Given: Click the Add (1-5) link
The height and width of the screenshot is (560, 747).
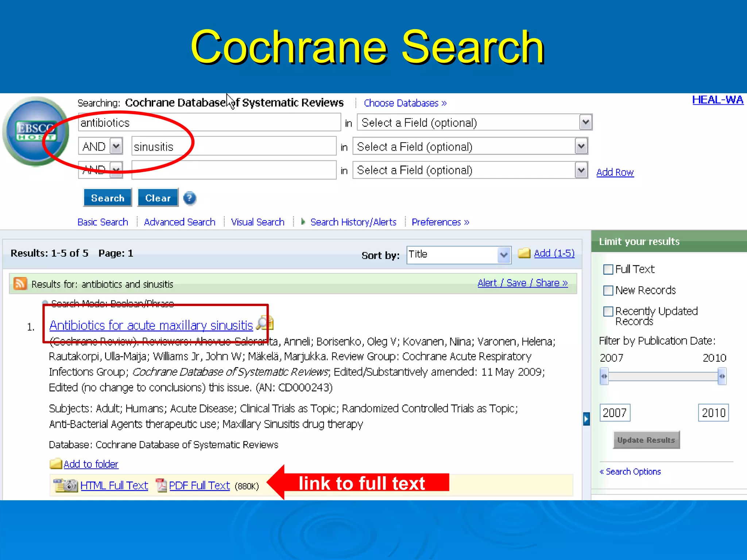Looking at the screenshot, I should click(554, 253).
